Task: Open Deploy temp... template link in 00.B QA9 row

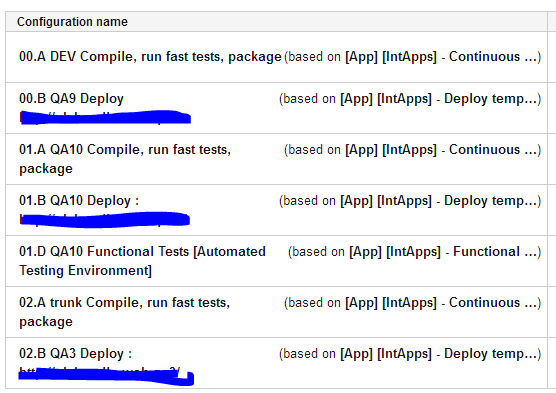Action: [x=438, y=99]
